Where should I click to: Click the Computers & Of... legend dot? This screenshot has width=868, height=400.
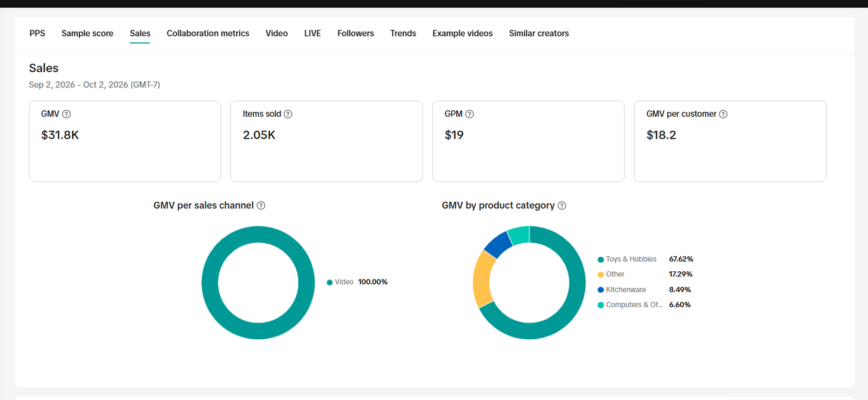(601, 305)
